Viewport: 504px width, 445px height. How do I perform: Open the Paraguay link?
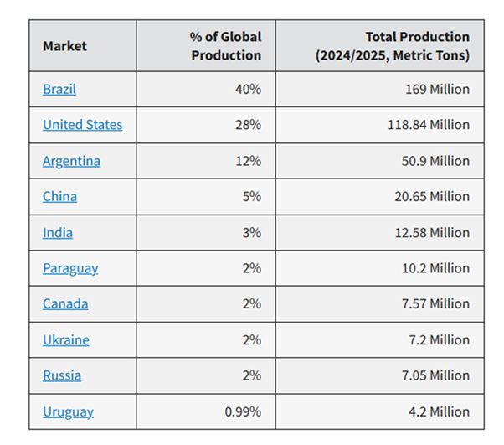click(70, 268)
